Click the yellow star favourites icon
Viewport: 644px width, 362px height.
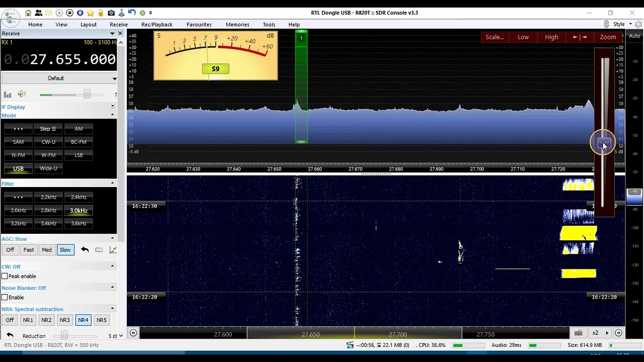(90, 13)
